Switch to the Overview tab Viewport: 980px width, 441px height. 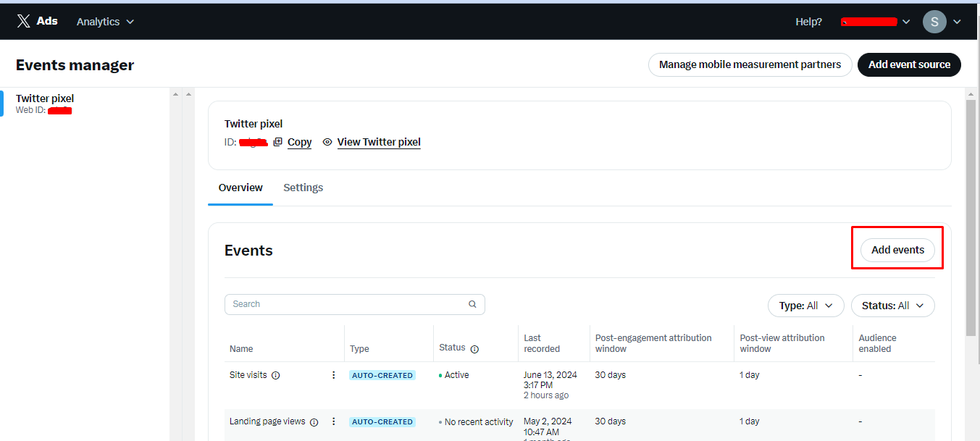[x=240, y=188]
